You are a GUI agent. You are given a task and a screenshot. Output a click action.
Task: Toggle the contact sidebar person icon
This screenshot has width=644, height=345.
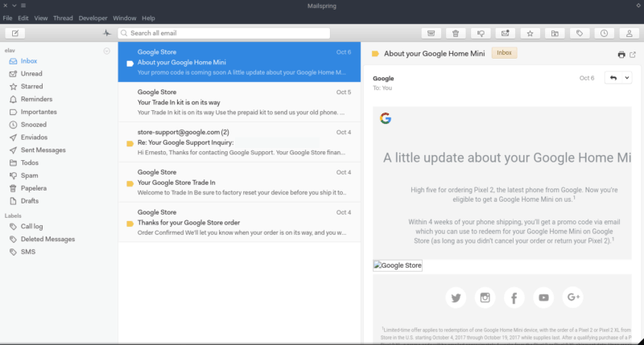pos(628,33)
